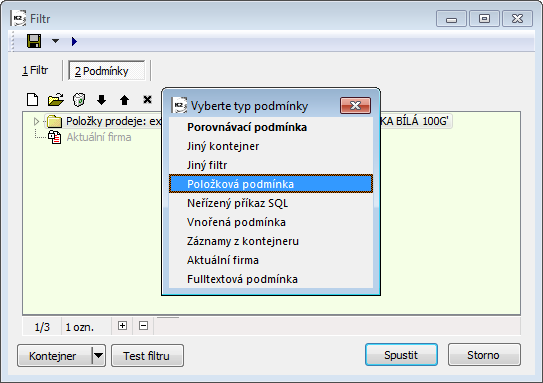Click the Kontejner button
Image resolution: width=543 pixels, height=383 pixels.
(x=53, y=356)
